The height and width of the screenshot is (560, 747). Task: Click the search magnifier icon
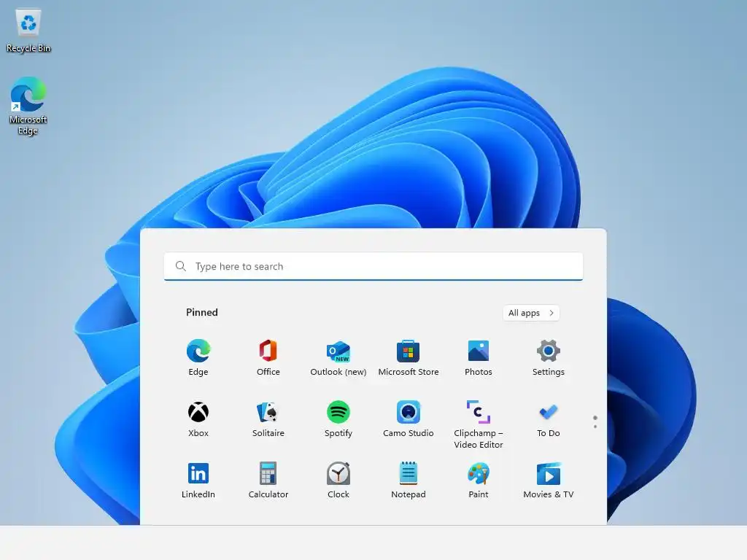pyautogui.click(x=181, y=266)
